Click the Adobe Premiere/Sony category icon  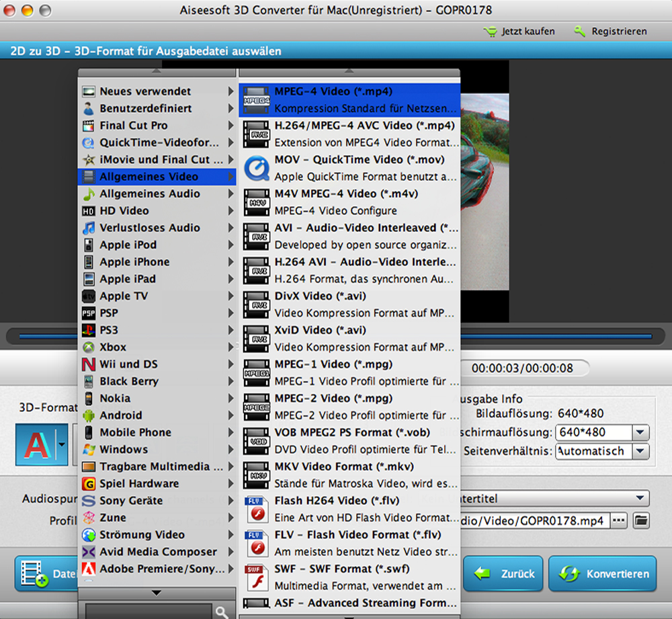click(x=88, y=569)
